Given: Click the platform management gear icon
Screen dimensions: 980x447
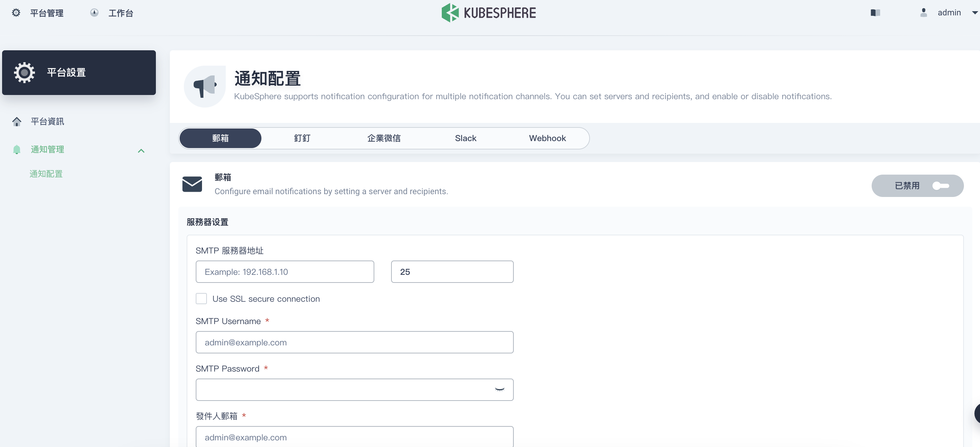Looking at the screenshot, I should point(16,13).
